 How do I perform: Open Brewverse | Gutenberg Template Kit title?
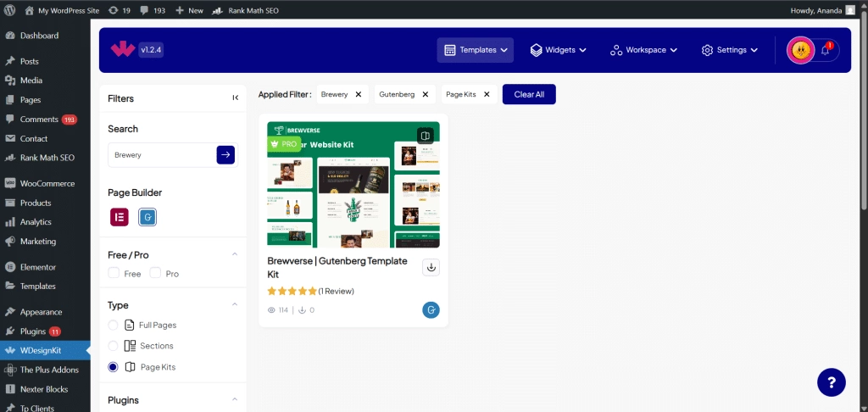337,268
